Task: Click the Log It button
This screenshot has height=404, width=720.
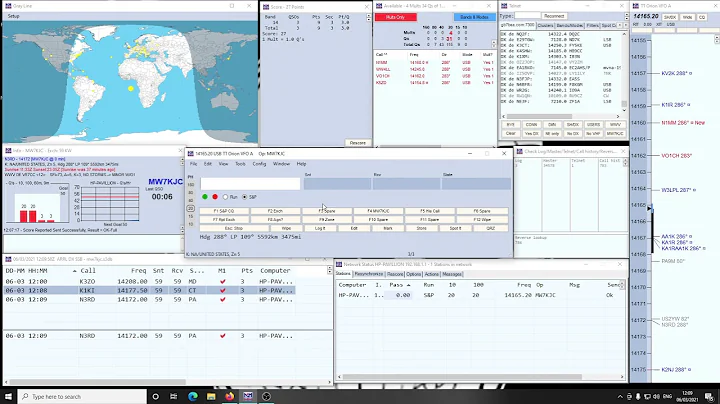Action: [x=320, y=228]
